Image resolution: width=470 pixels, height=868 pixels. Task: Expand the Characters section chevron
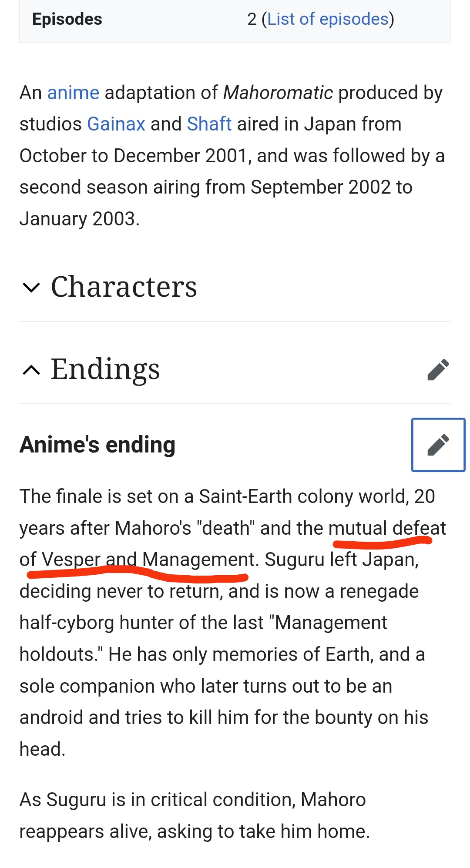point(31,287)
